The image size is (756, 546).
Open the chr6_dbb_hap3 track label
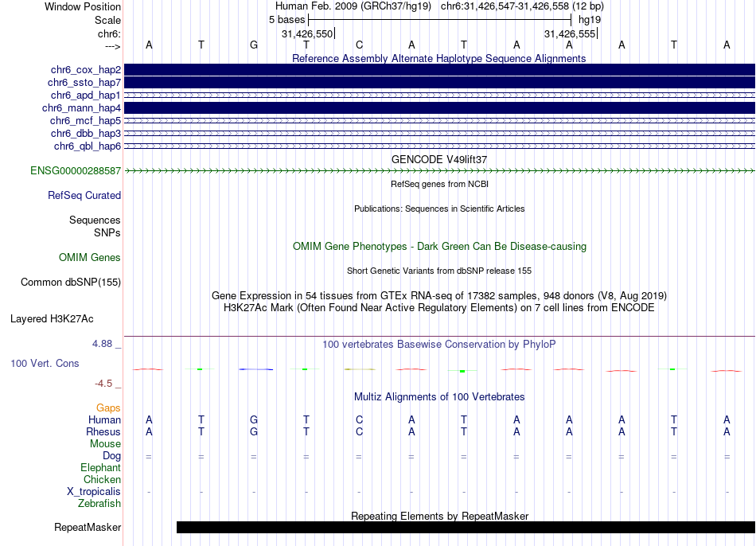click(86, 133)
